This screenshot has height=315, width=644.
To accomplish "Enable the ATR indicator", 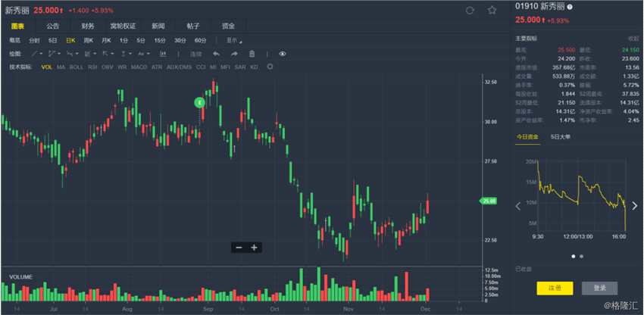I will (x=157, y=67).
